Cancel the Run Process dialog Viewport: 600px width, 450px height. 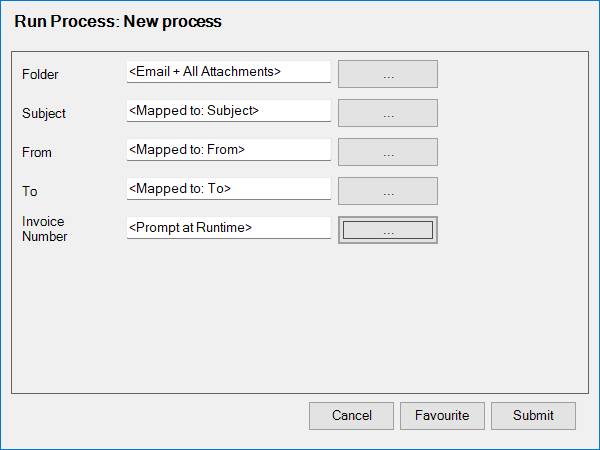(351, 416)
